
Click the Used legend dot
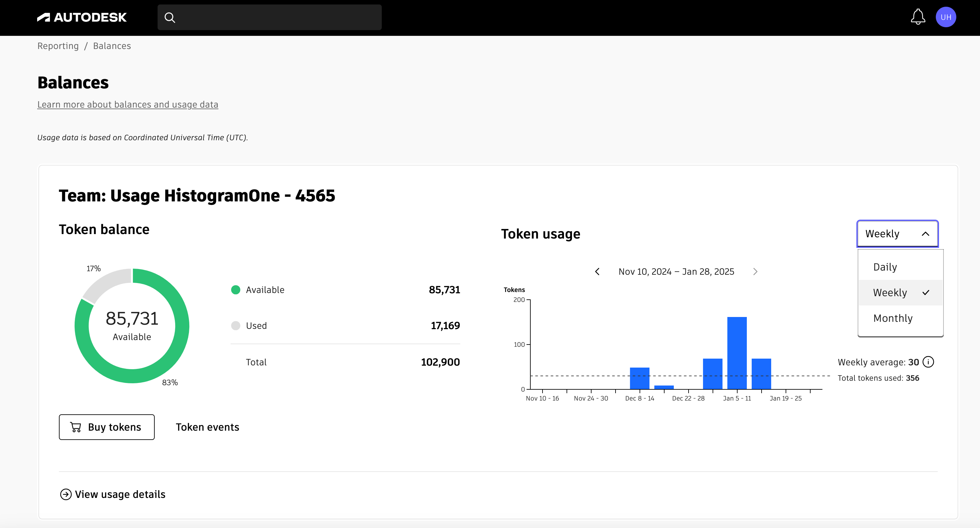236,326
